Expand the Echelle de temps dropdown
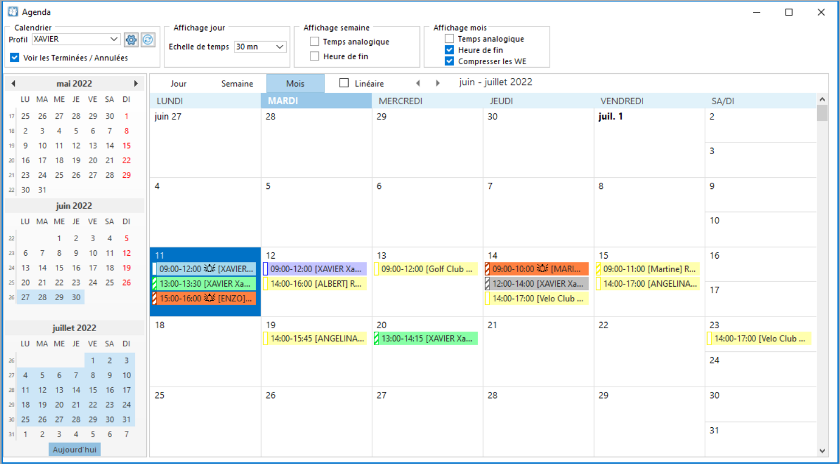The height and width of the screenshot is (464, 840). pos(260,47)
